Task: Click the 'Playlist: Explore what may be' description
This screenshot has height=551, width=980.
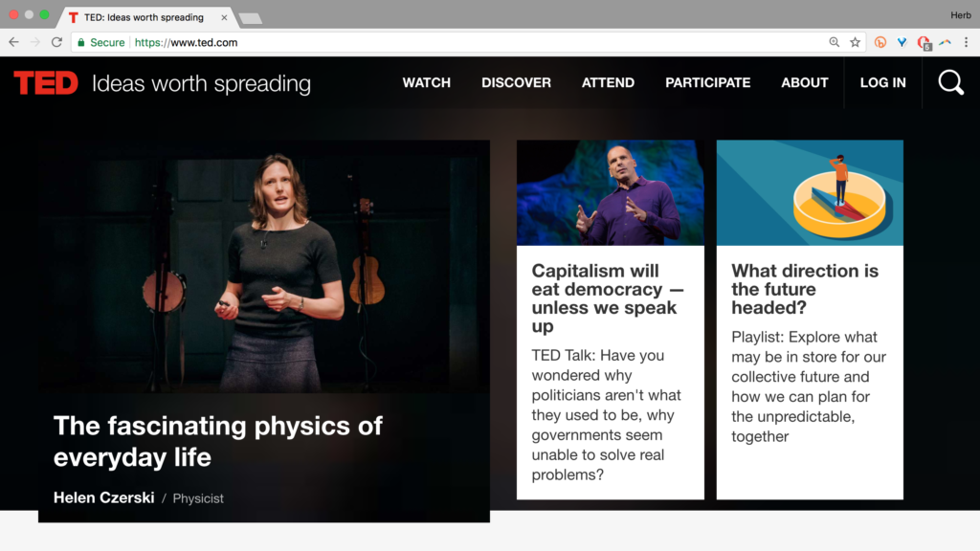Action: (809, 386)
